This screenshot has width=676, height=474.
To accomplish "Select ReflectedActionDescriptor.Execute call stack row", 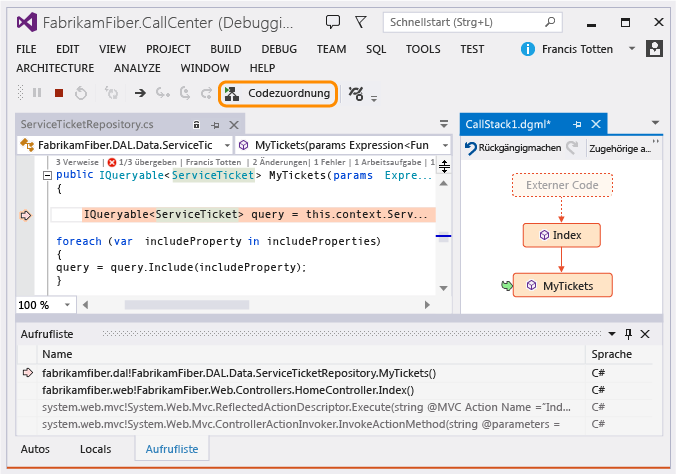I will (x=335, y=407).
